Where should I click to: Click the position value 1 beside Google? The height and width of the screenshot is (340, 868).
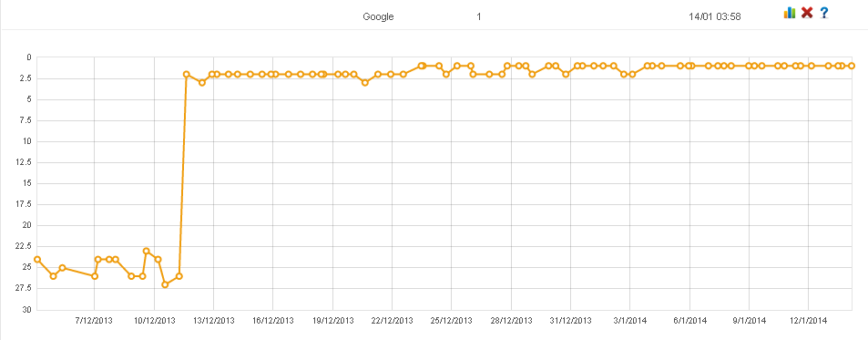pyautogui.click(x=479, y=16)
